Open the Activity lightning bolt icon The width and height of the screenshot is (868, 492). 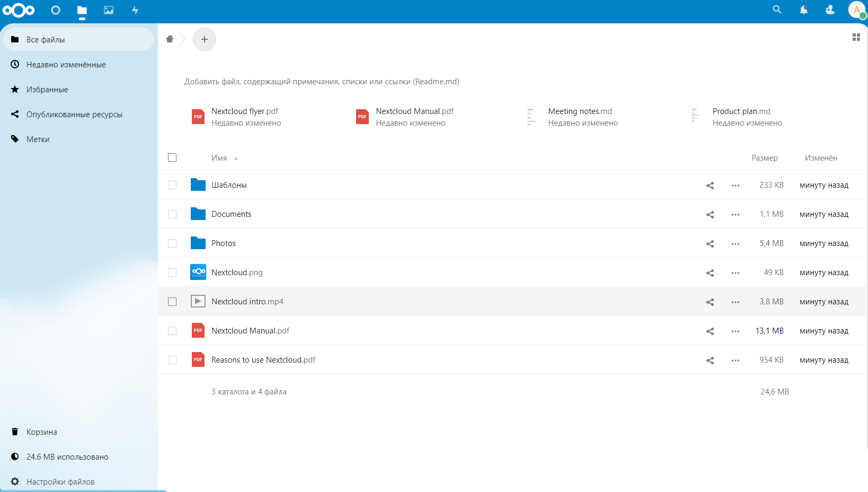pyautogui.click(x=135, y=10)
